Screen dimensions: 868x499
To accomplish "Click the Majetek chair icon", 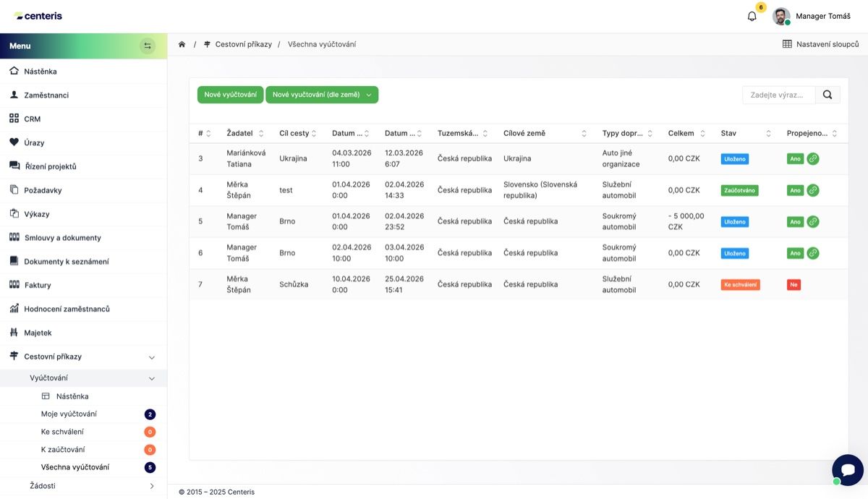I will tap(14, 333).
